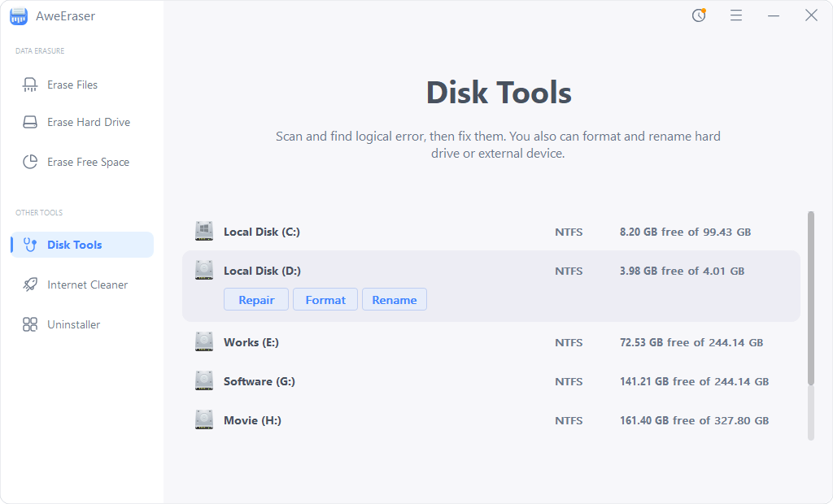Click the Local Disk (C:) drive icon

204,232
